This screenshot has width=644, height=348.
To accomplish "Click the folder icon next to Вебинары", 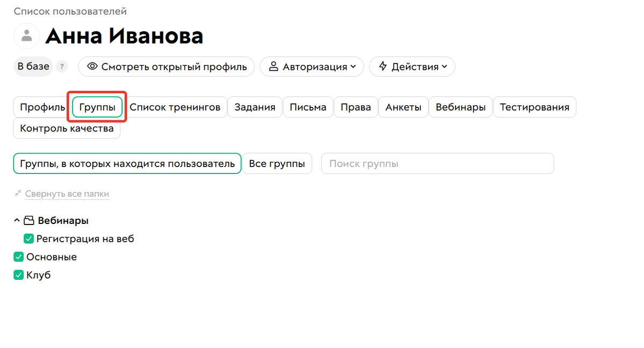I will tap(30, 220).
